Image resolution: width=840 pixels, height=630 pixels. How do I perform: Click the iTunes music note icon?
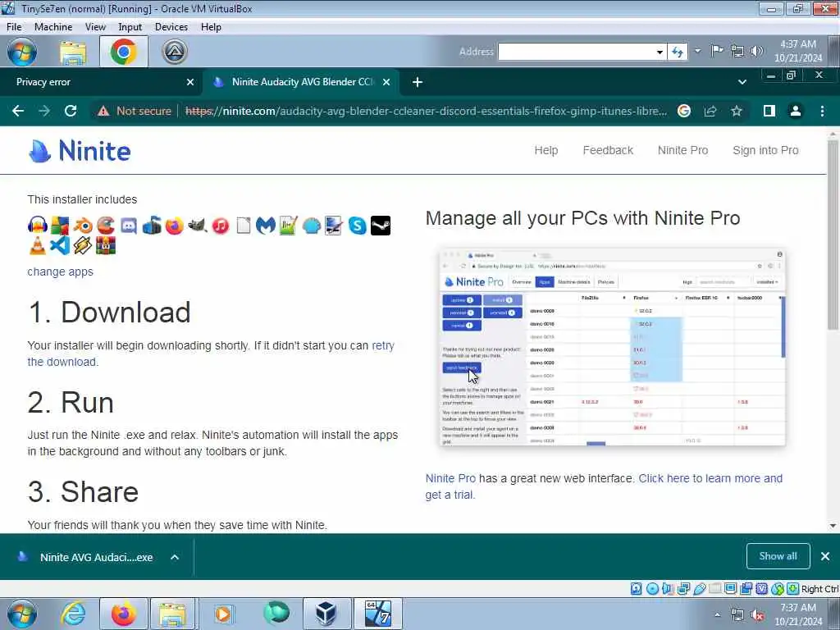pos(220,226)
